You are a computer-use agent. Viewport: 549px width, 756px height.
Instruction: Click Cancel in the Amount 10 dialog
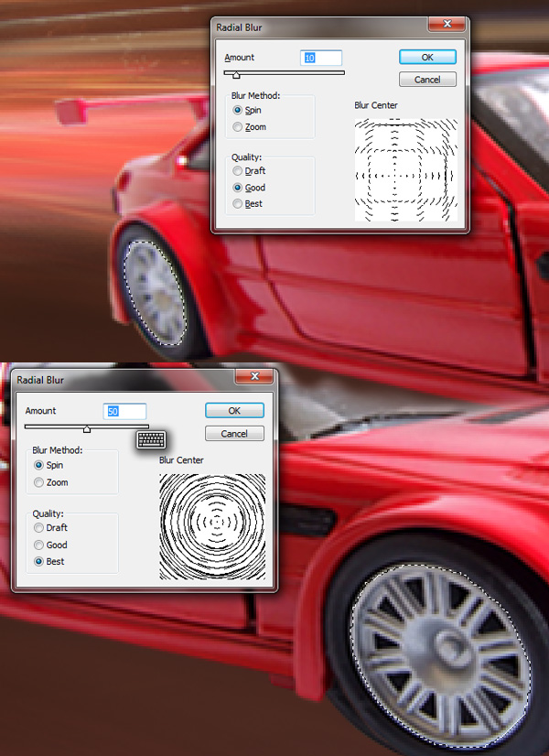point(427,80)
